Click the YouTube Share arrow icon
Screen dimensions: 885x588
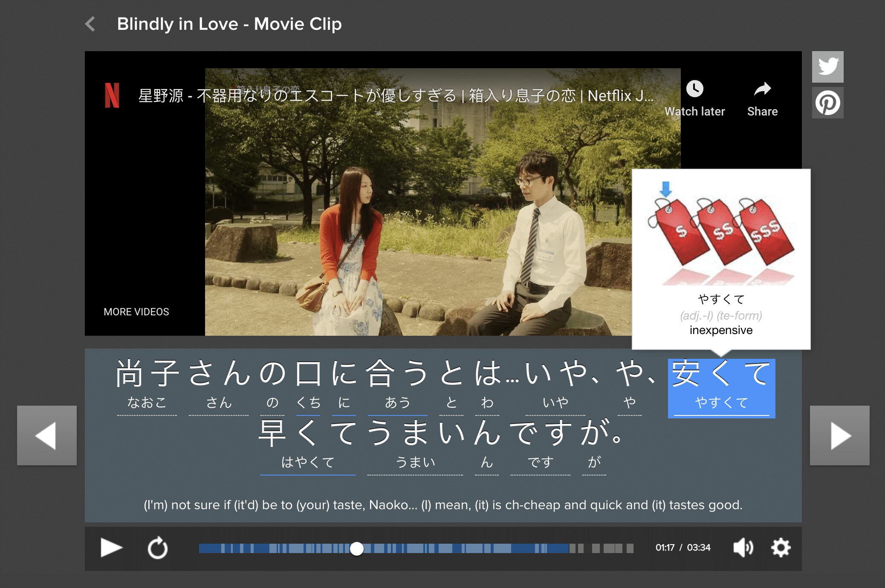coord(762,89)
